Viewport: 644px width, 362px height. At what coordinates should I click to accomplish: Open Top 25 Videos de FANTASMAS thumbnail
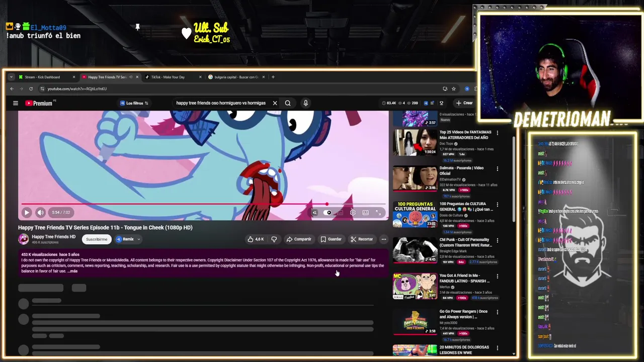tap(415, 142)
